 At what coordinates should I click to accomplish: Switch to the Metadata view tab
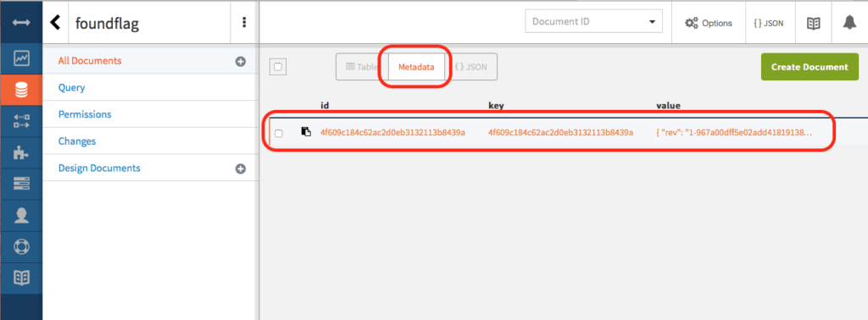point(416,67)
